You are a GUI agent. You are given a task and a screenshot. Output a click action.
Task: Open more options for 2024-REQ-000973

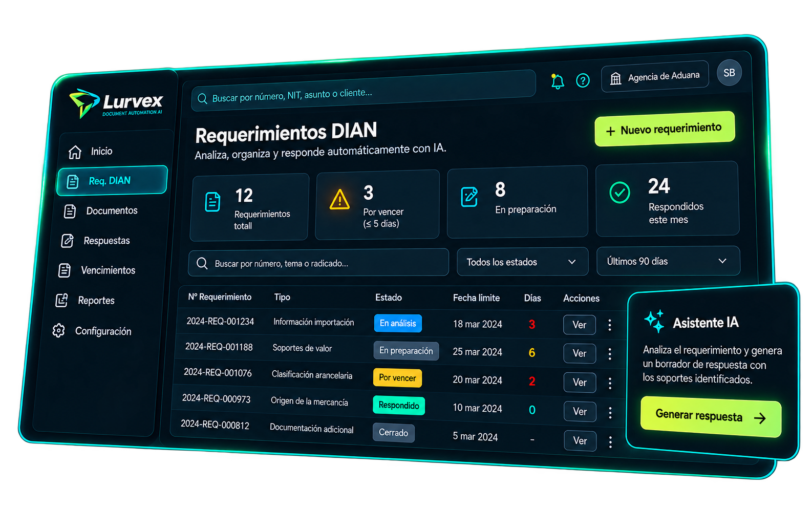(610, 413)
